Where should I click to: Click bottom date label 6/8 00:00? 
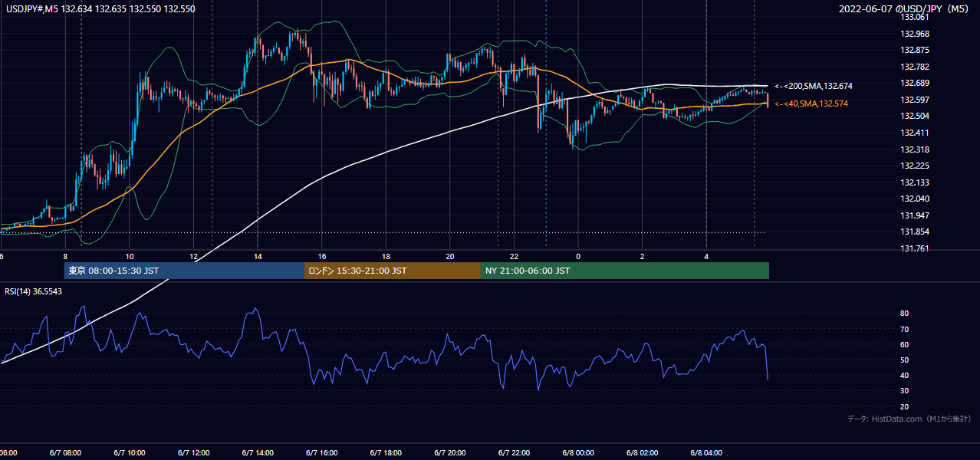pos(578,452)
